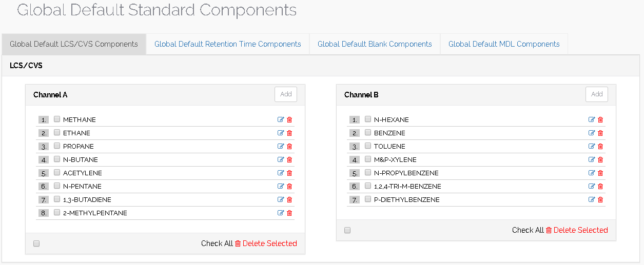Tick the N-HEXANE checkbox

(368, 119)
